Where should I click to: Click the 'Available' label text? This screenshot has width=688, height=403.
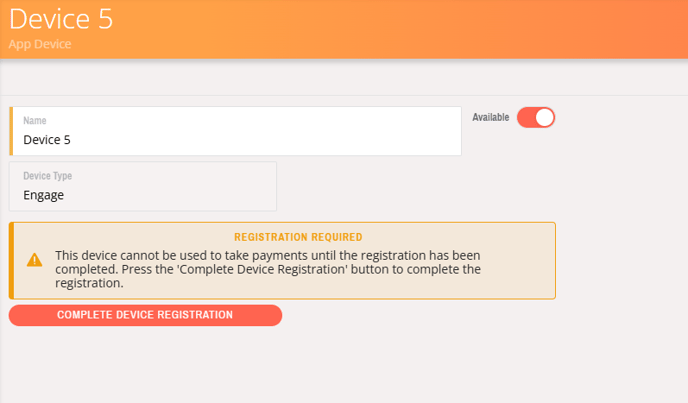coord(490,118)
